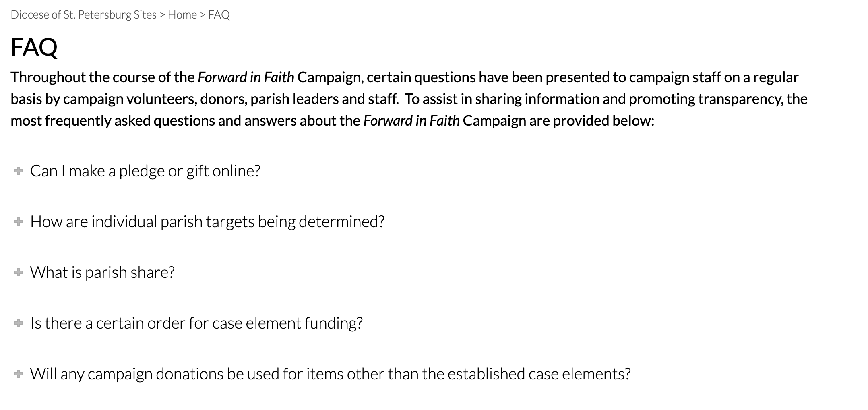
Task: Open the 'What is parish share?' answer
Action: point(102,273)
